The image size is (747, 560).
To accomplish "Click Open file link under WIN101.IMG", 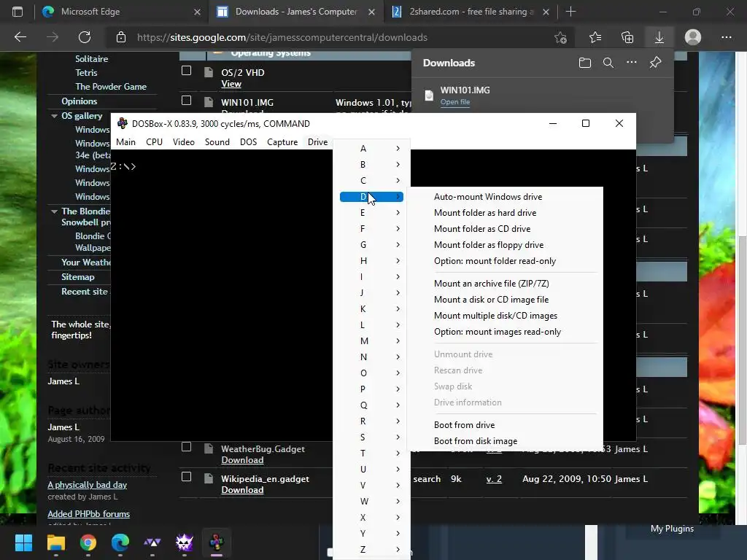I will click(x=455, y=102).
